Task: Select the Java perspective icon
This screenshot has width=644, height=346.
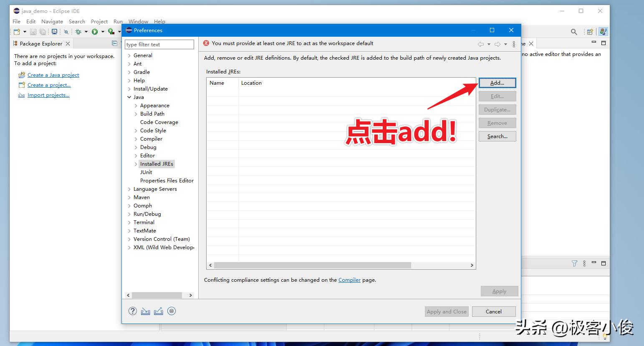Action: [603, 31]
